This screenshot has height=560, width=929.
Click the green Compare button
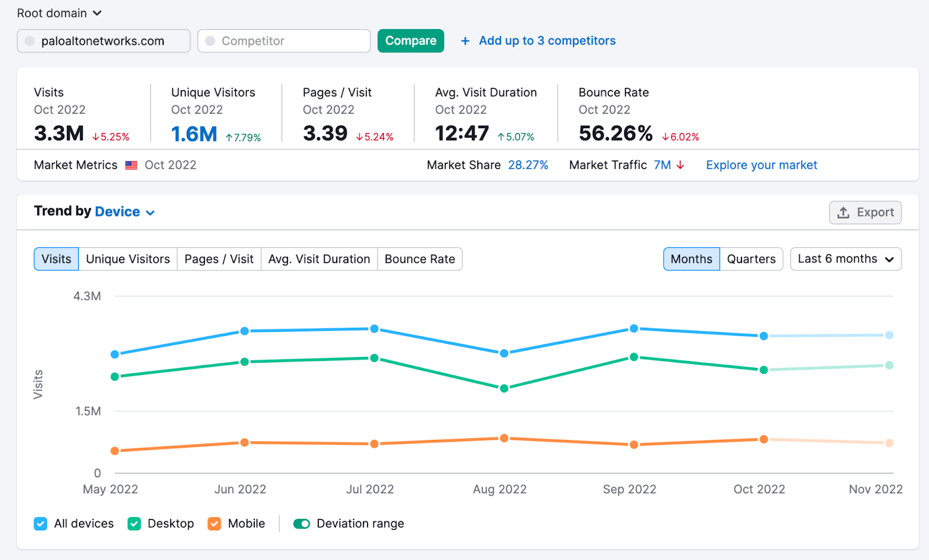pyautogui.click(x=411, y=41)
